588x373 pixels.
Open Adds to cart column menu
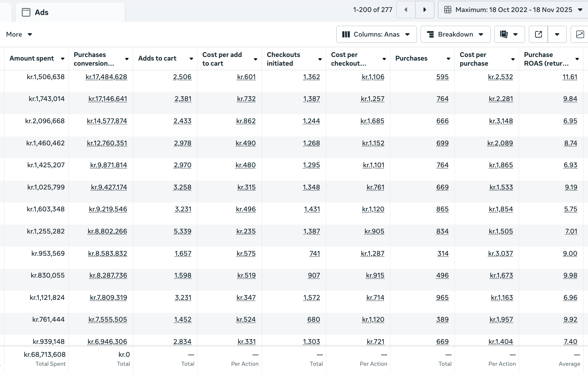coord(191,59)
